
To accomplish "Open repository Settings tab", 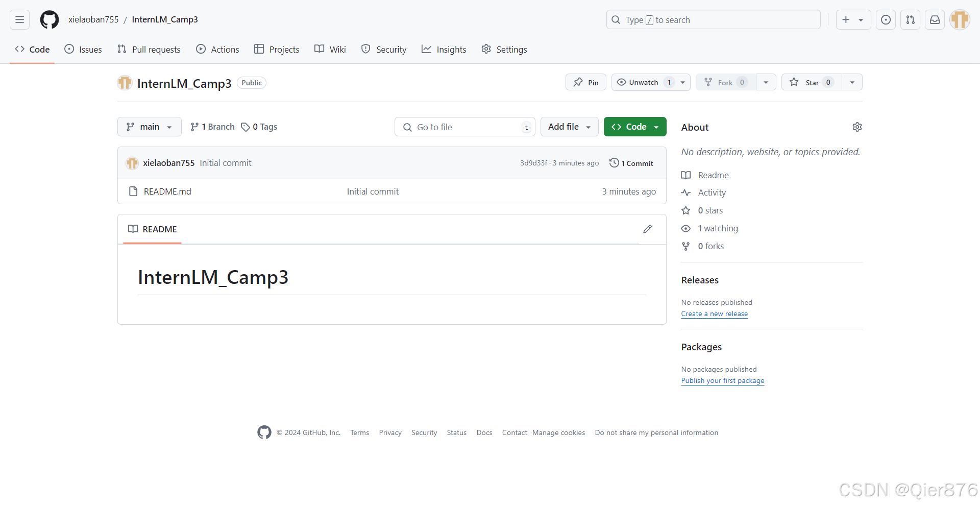I will click(x=504, y=50).
